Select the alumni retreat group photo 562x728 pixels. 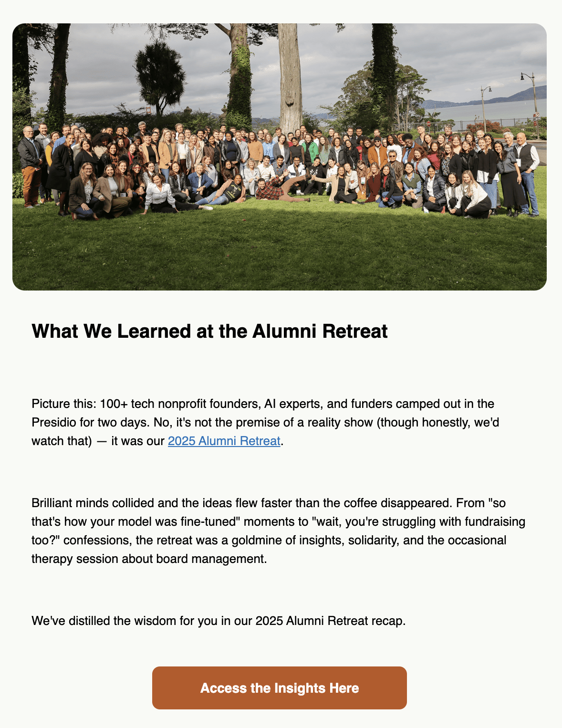point(280,157)
